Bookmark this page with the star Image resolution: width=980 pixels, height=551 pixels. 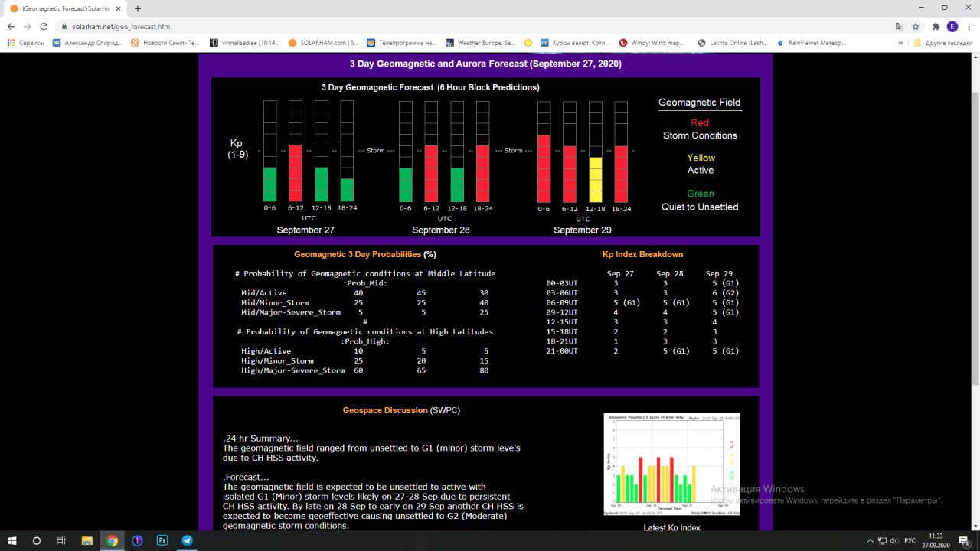click(x=916, y=26)
